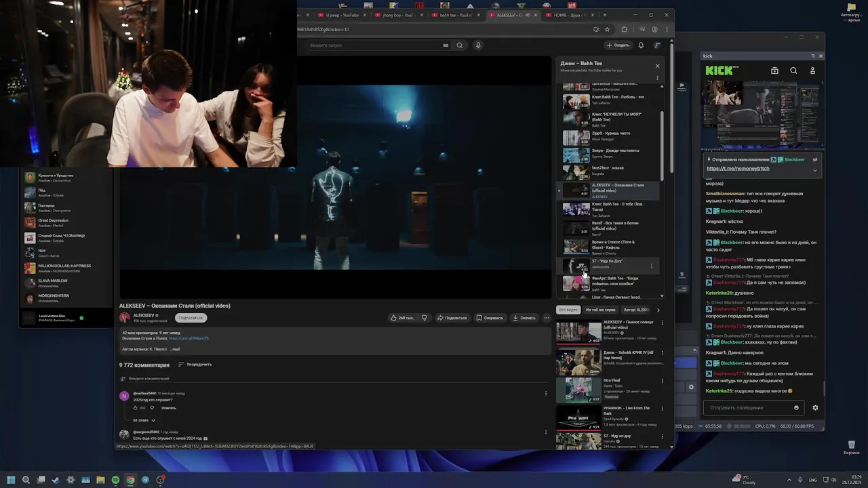Open playlist panel three-dot options
This screenshot has width=868, height=488.
(657, 77)
